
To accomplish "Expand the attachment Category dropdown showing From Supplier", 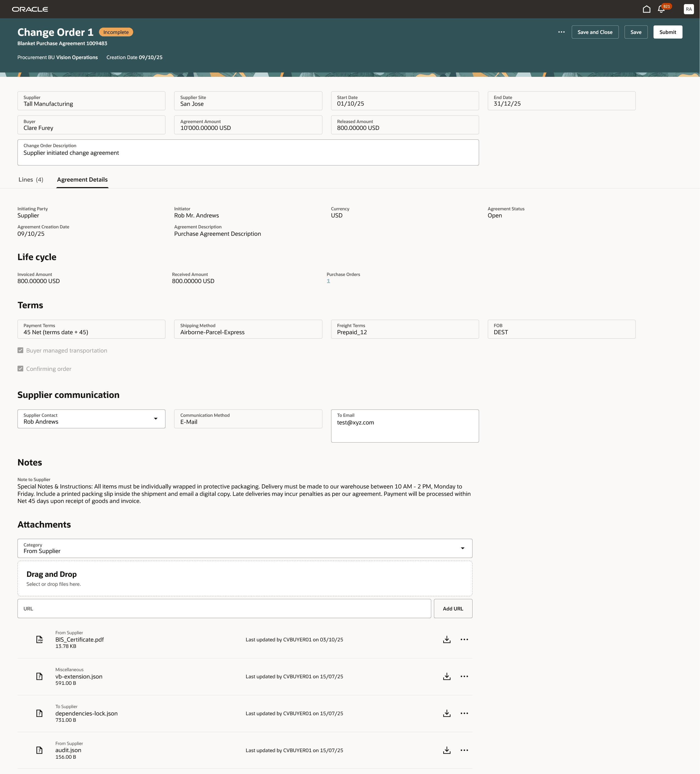I will click(x=463, y=548).
